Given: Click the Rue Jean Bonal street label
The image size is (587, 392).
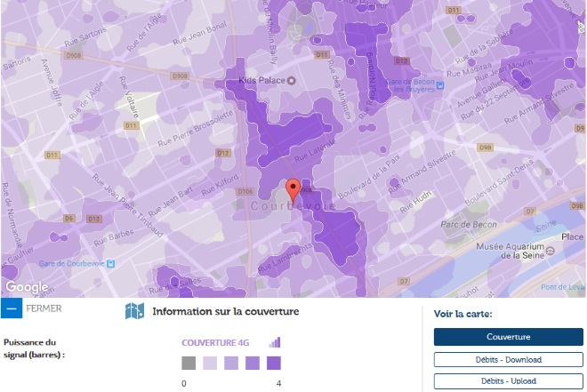Looking at the screenshot, I should pyautogui.click(x=199, y=33).
